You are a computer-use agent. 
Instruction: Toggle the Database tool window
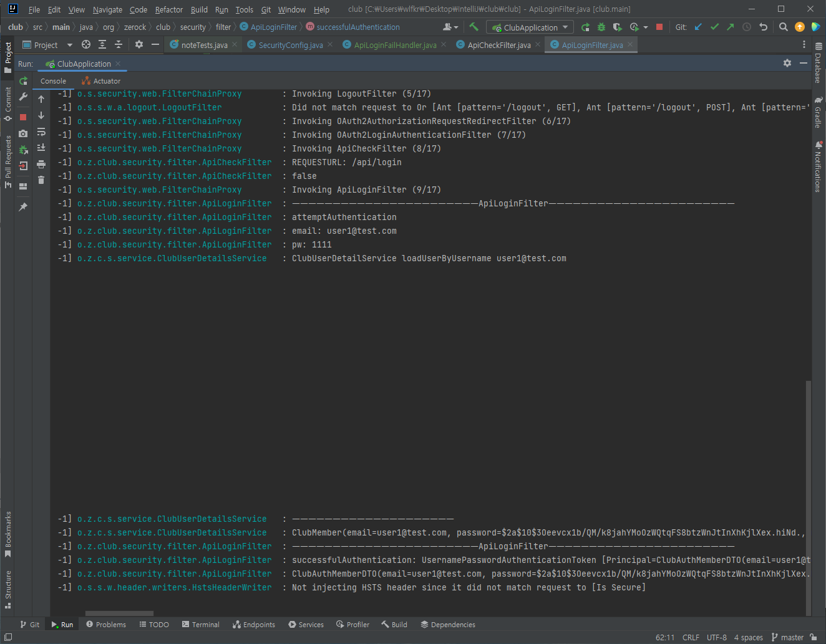(818, 63)
